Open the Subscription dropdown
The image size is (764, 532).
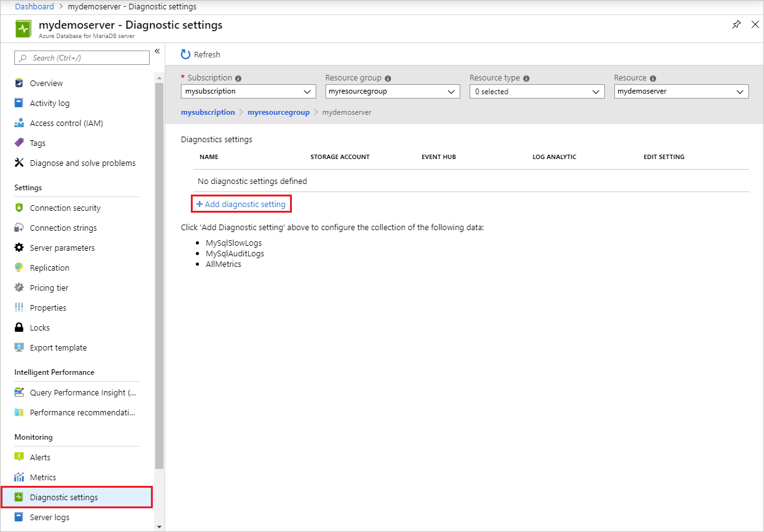click(x=248, y=91)
